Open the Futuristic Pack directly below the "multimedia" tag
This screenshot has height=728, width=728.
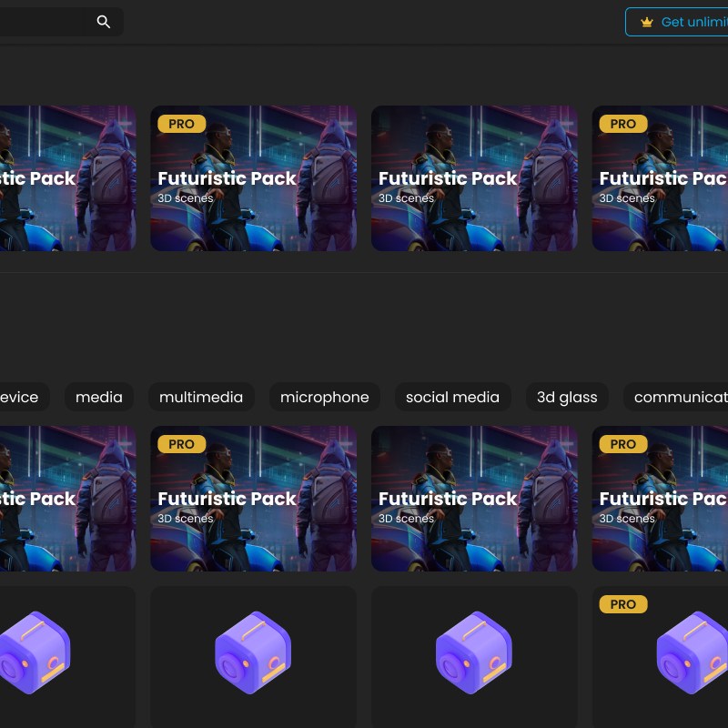253,499
